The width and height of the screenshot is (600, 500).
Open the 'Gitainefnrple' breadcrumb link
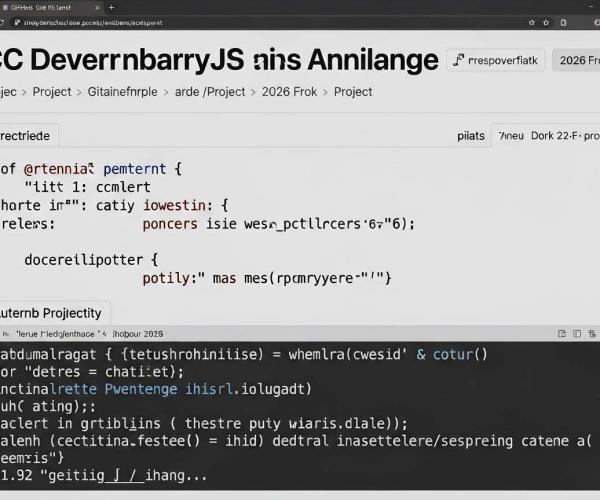click(x=122, y=92)
